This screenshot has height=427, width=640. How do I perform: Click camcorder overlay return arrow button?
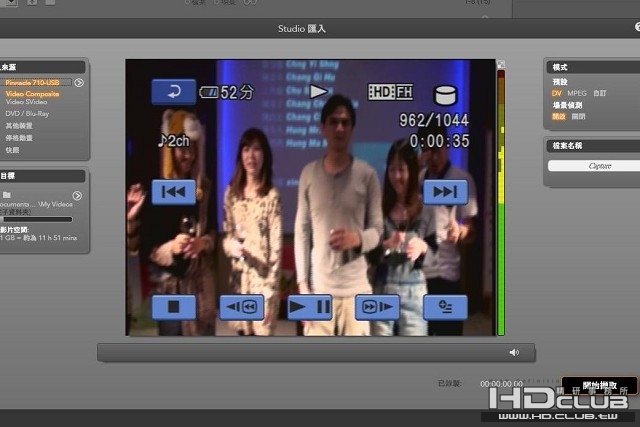pos(173,91)
